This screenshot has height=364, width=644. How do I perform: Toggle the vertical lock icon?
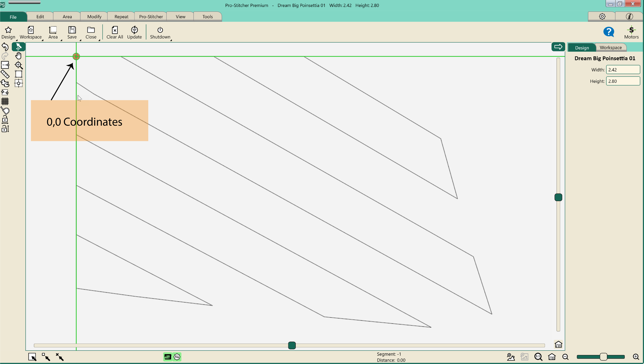click(5, 129)
